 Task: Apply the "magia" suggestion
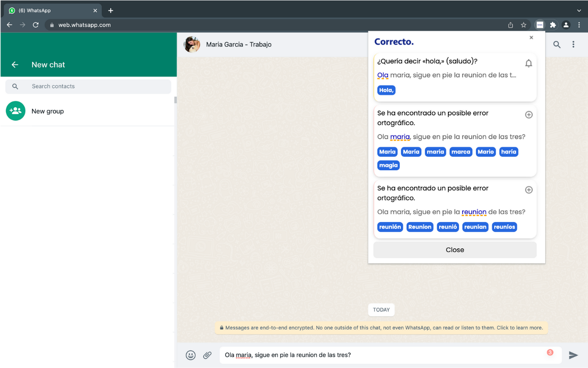tap(389, 166)
